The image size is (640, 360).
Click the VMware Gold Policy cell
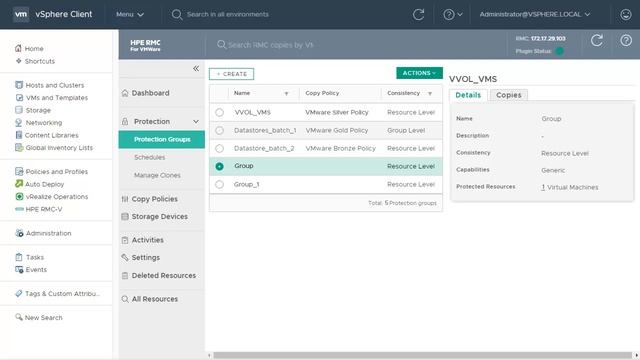tap(337, 130)
